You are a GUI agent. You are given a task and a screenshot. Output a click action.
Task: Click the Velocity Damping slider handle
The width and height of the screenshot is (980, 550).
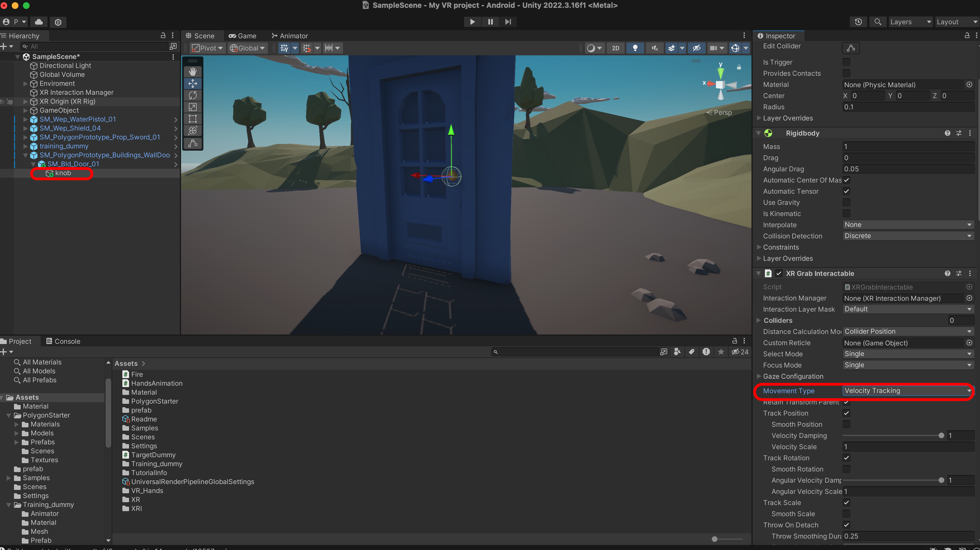[x=941, y=435]
